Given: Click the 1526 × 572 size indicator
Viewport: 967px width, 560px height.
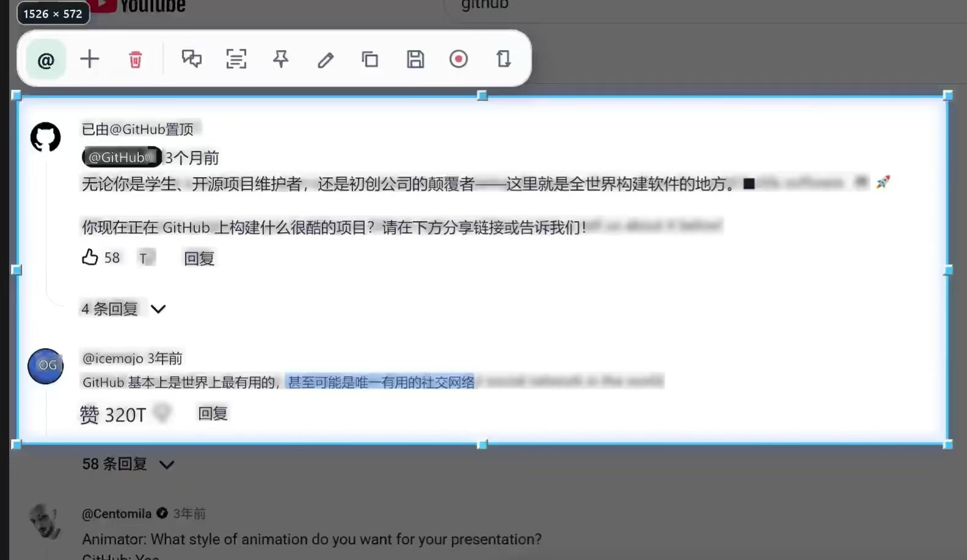Looking at the screenshot, I should [53, 13].
